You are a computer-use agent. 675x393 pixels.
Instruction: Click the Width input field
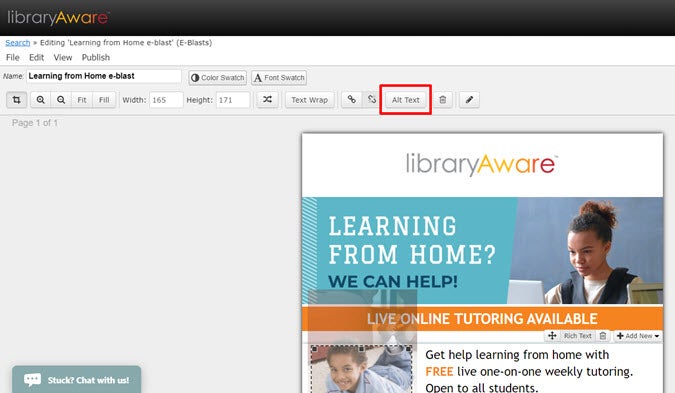[x=166, y=100]
